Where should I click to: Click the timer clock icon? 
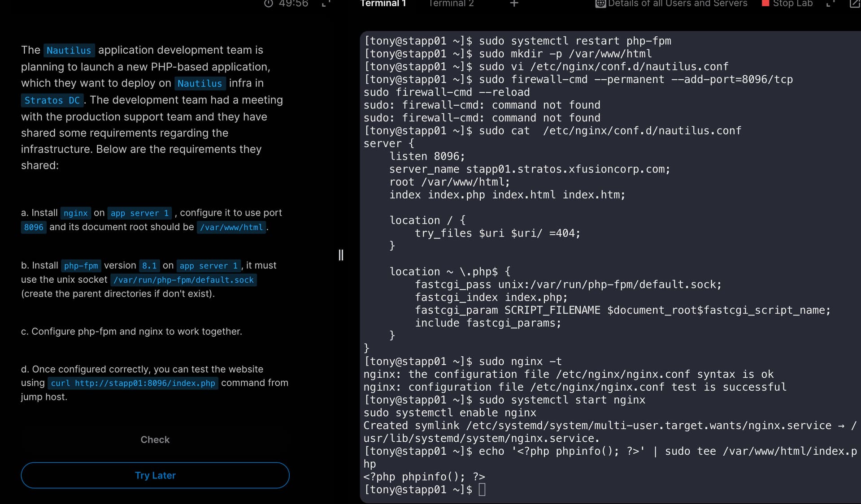click(x=268, y=4)
